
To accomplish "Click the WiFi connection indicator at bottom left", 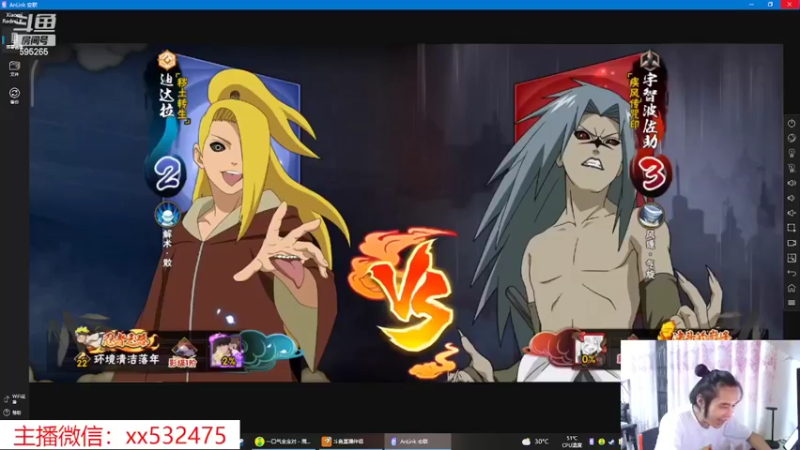I will coord(14,398).
